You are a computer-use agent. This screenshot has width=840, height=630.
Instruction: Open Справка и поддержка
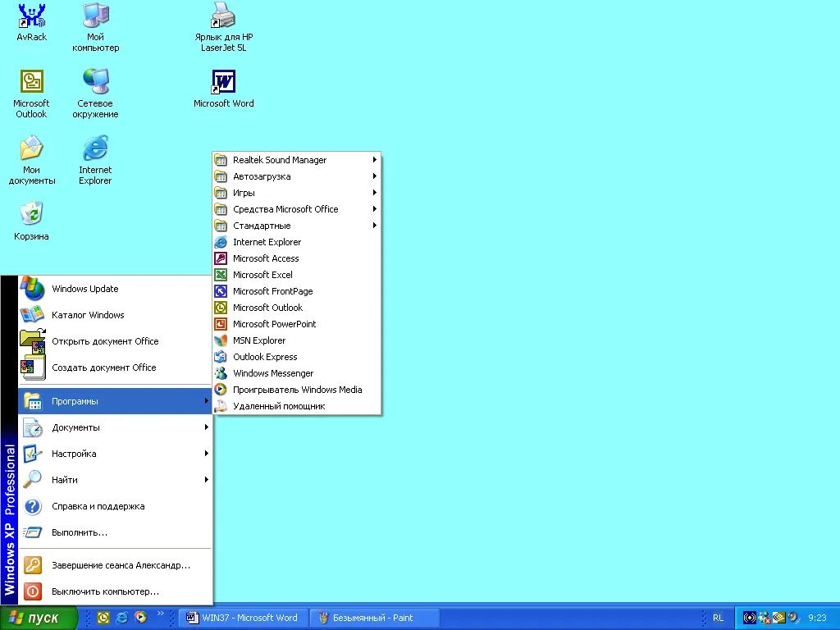(115, 506)
